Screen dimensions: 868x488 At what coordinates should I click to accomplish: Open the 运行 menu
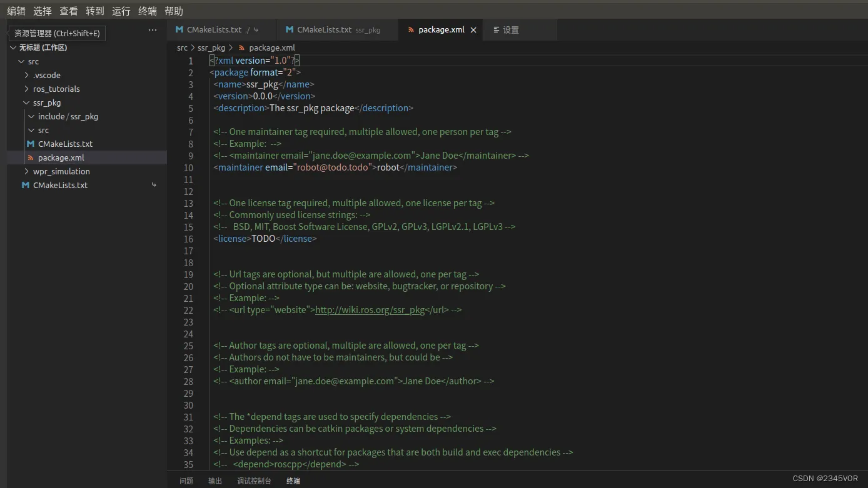121,11
